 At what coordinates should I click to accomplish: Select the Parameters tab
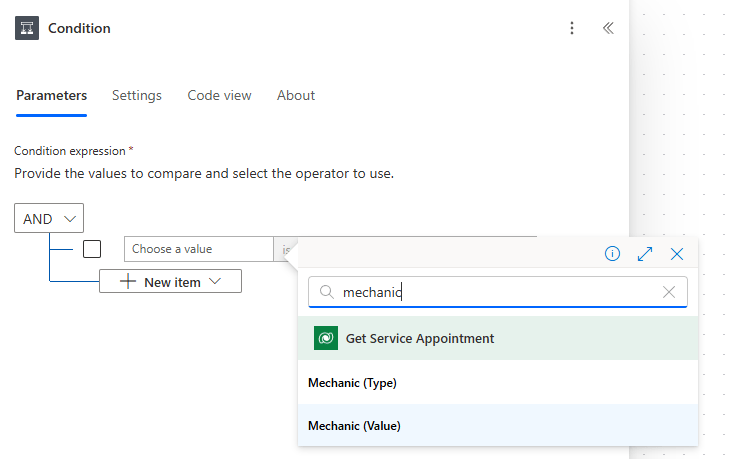51,95
